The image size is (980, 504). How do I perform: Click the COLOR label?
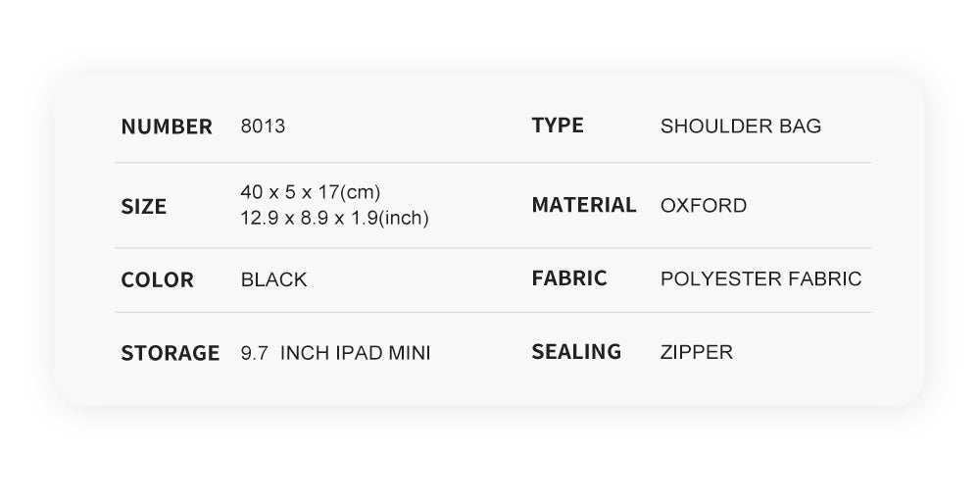click(x=158, y=279)
